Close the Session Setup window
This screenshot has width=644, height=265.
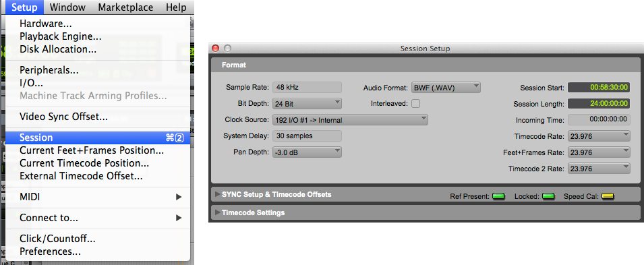click(x=216, y=49)
